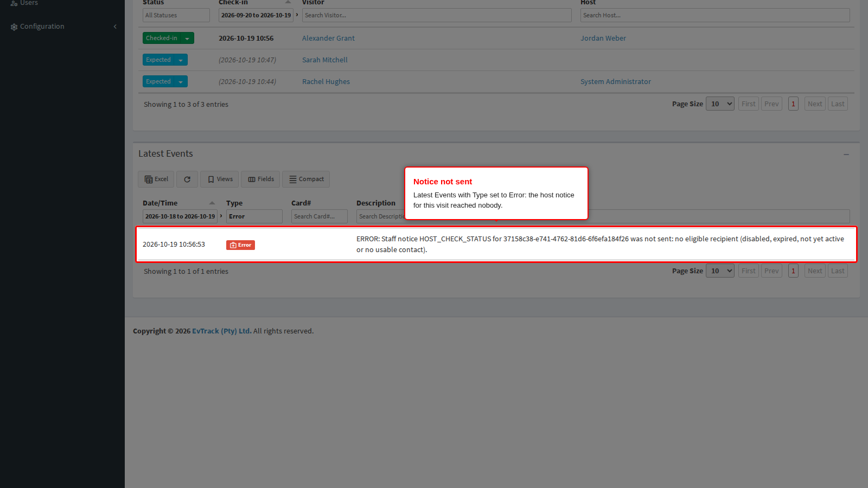Go to the Last events page
Image resolution: width=868 pixels, height=488 pixels.
tap(838, 271)
